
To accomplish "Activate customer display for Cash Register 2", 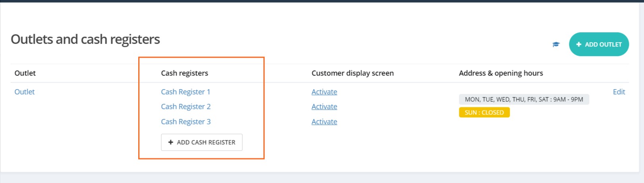I will coord(324,107).
